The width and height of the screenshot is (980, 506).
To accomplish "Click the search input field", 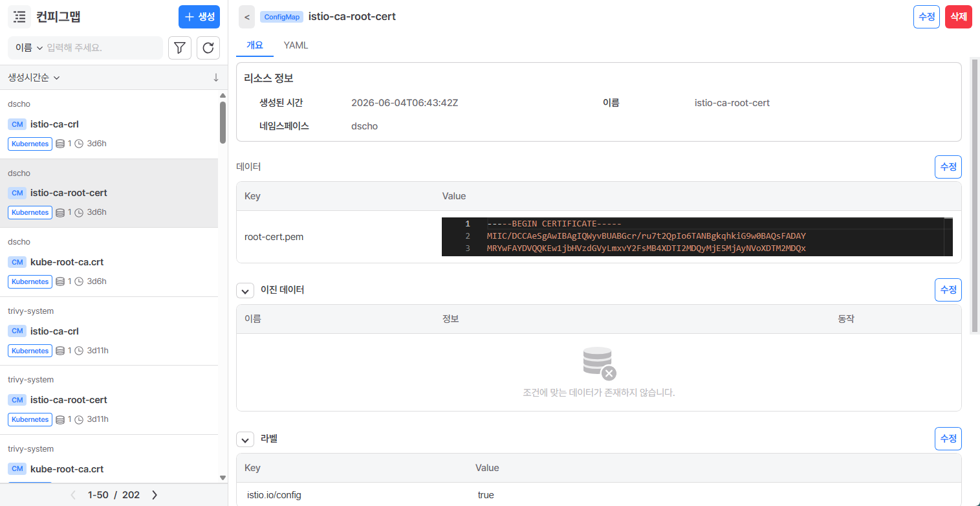I will pos(103,48).
